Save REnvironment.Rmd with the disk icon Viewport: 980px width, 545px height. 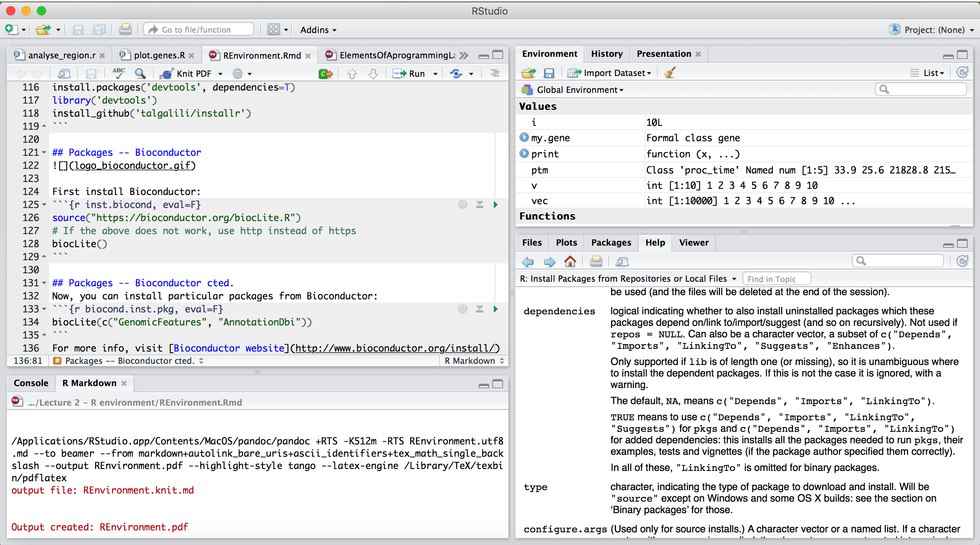click(x=91, y=73)
